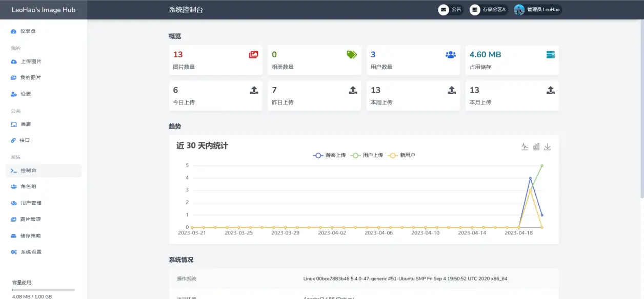Click the LeoHao avatar thumbnail
This screenshot has height=299, width=644.
[x=519, y=10]
